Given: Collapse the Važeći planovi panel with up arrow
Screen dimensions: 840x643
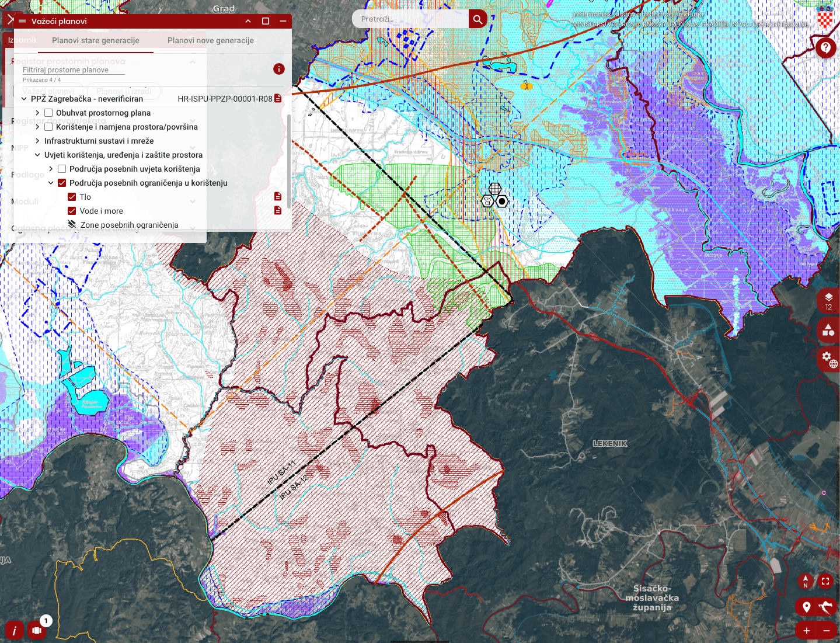Looking at the screenshot, I should 248,21.
